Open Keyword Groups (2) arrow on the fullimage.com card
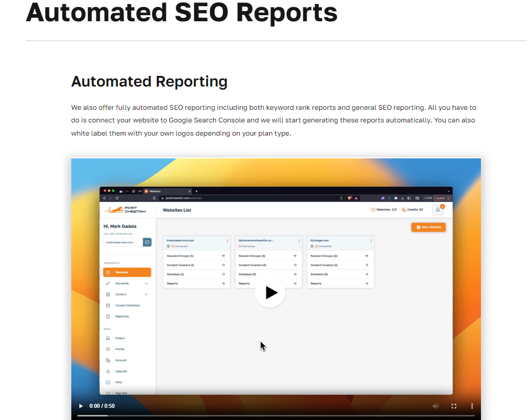 pos(366,256)
